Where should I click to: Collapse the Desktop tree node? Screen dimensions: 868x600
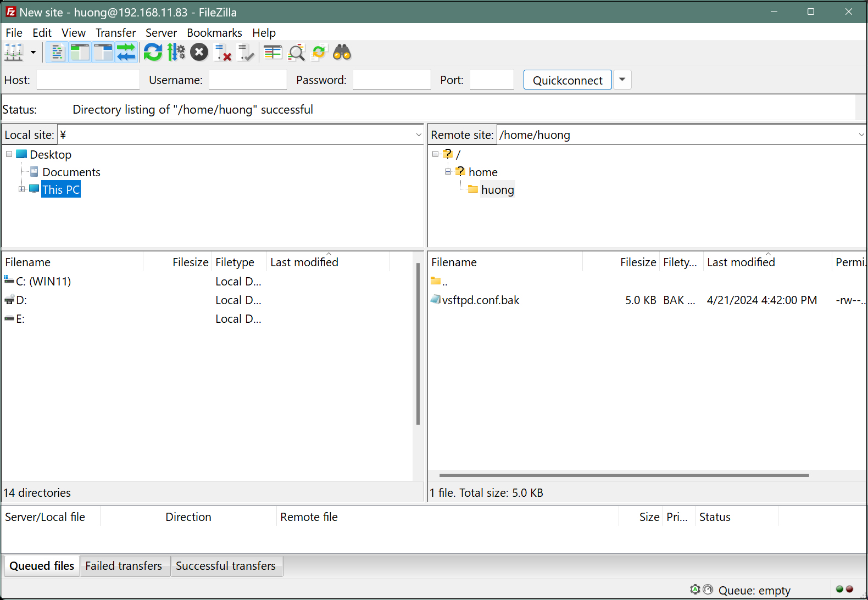click(9, 154)
